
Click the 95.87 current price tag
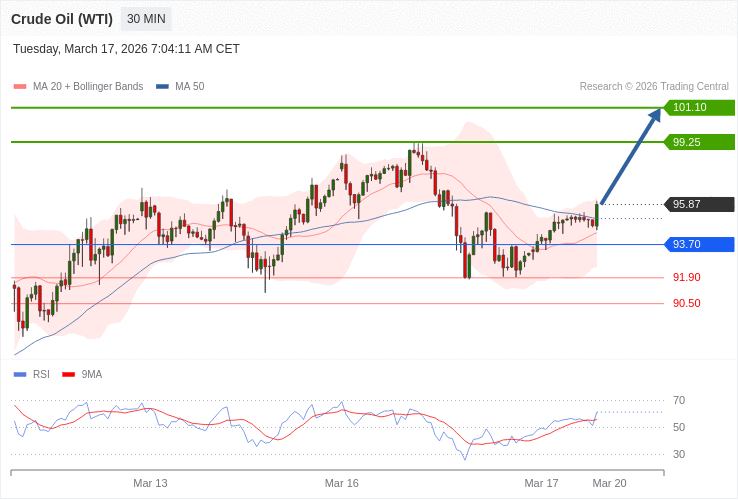698,204
